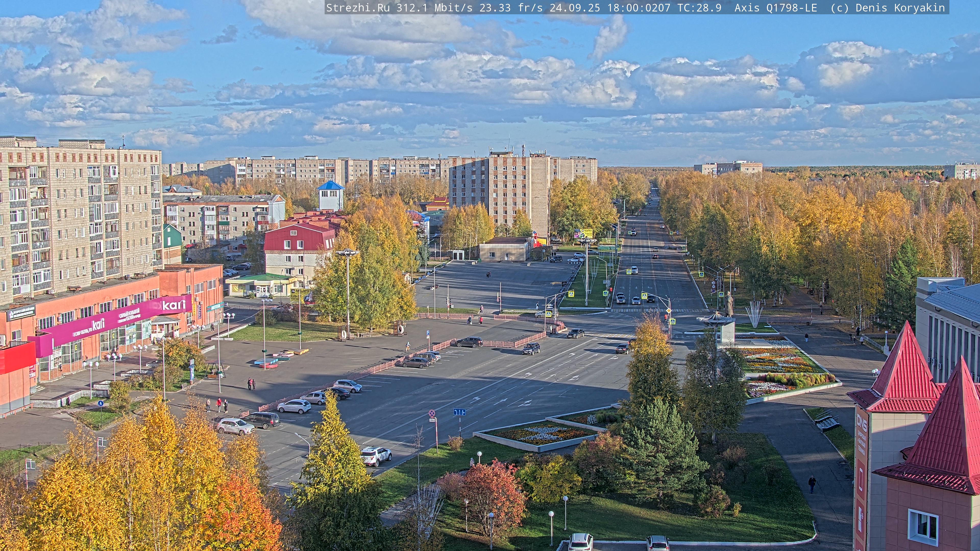Click the large white kari sign

click(174, 305)
